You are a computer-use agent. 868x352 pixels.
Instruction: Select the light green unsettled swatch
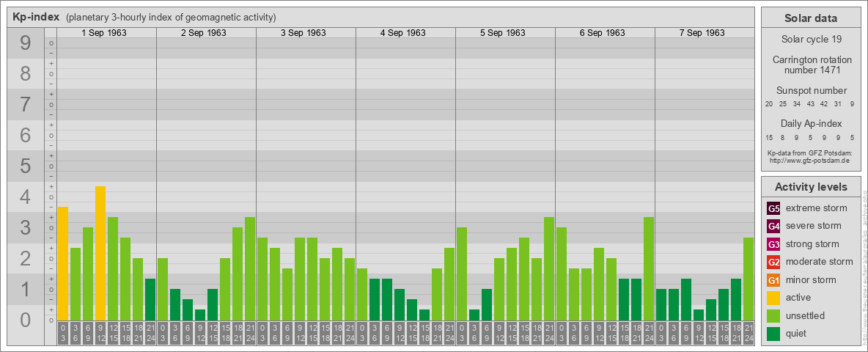pyautogui.click(x=773, y=315)
